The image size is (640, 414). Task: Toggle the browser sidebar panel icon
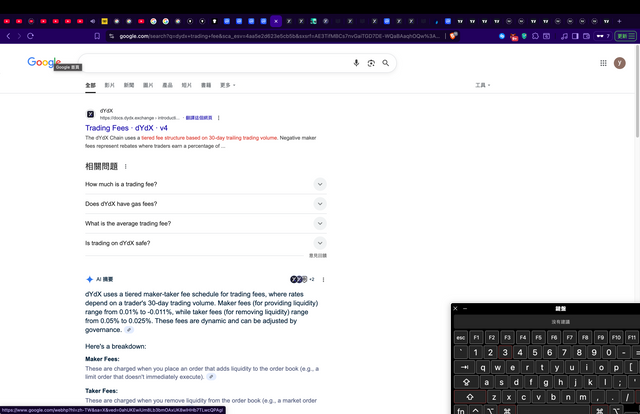click(x=575, y=36)
